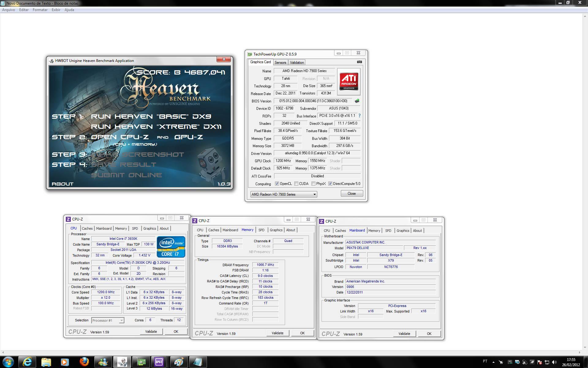The image size is (588, 368).
Task: Switch to GPU-Z on the taskbar
Action: pyautogui.click(x=141, y=362)
